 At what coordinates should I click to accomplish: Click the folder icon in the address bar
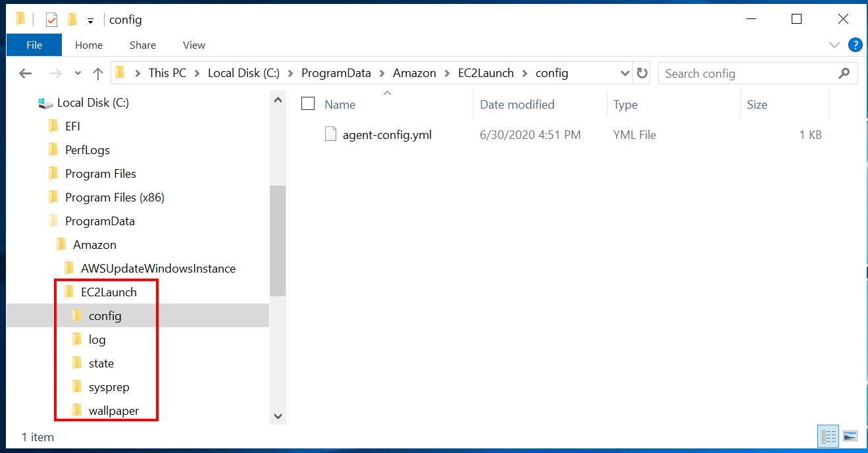point(120,72)
